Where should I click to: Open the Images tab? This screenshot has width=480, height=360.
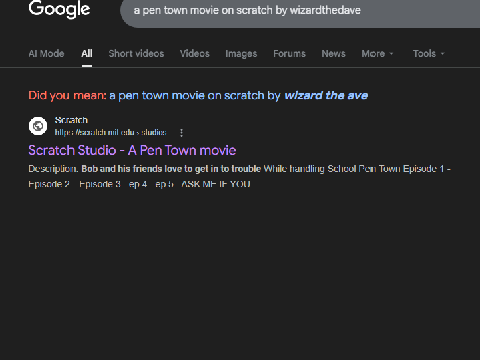click(x=241, y=54)
